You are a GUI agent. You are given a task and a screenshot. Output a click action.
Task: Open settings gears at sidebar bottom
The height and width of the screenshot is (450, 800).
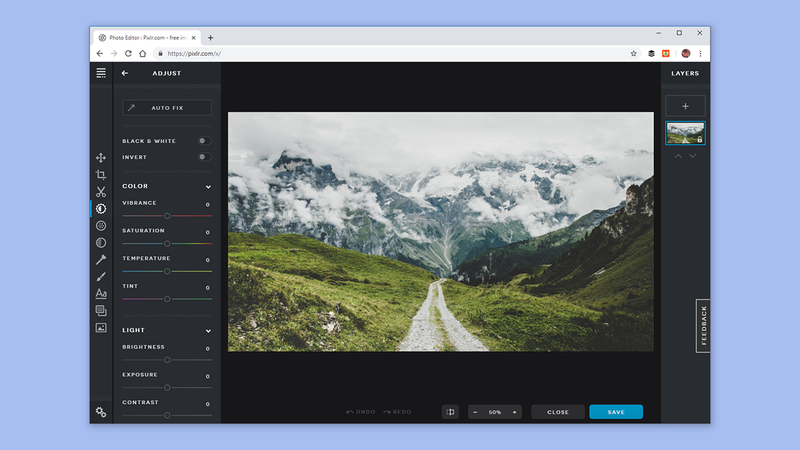click(x=101, y=412)
